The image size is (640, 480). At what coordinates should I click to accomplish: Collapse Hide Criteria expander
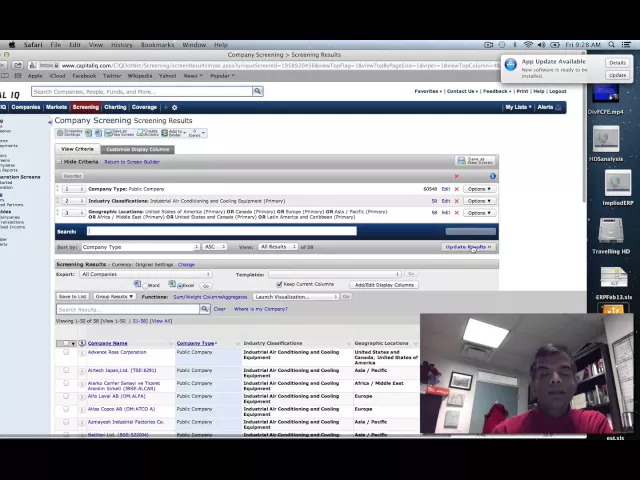click(x=59, y=162)
